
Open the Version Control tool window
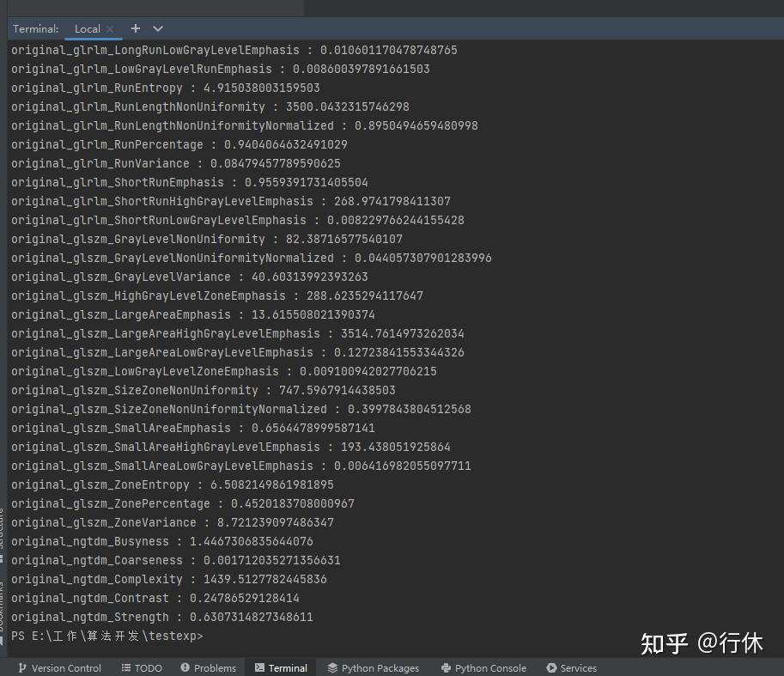(59, 668)
